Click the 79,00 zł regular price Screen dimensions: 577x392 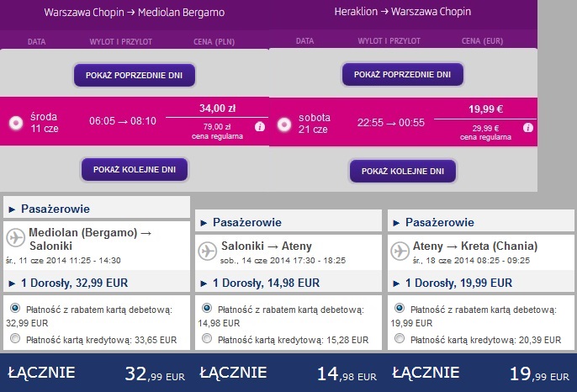(217, 127)
